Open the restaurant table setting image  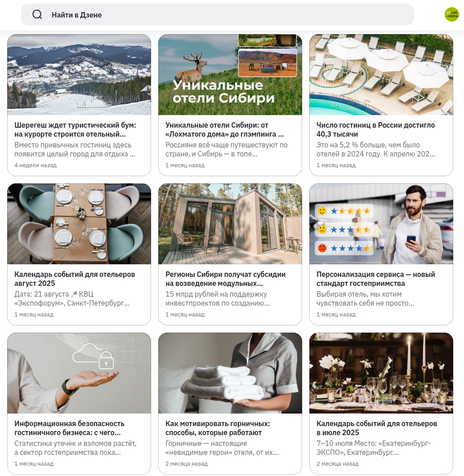click(79, 224)
